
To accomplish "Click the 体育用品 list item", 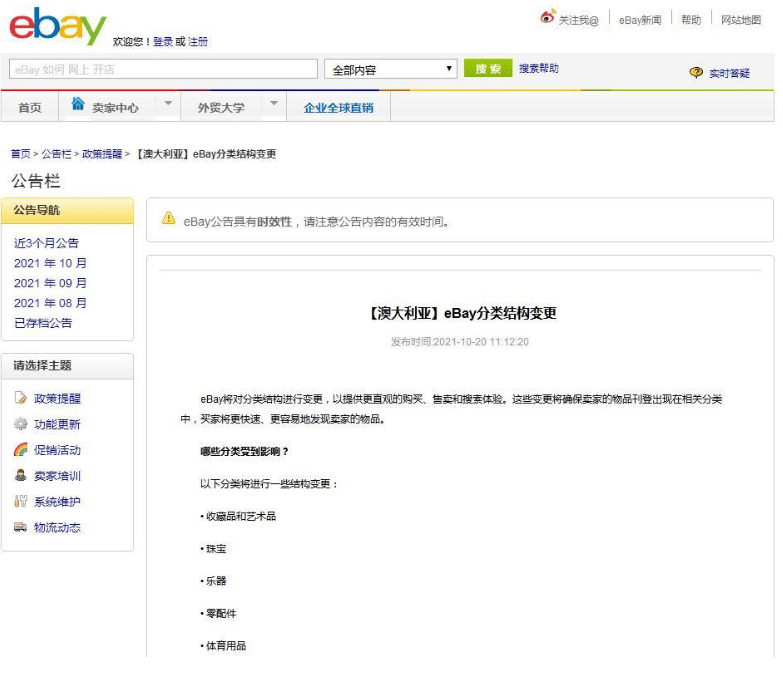I will (x=226, y=646).
